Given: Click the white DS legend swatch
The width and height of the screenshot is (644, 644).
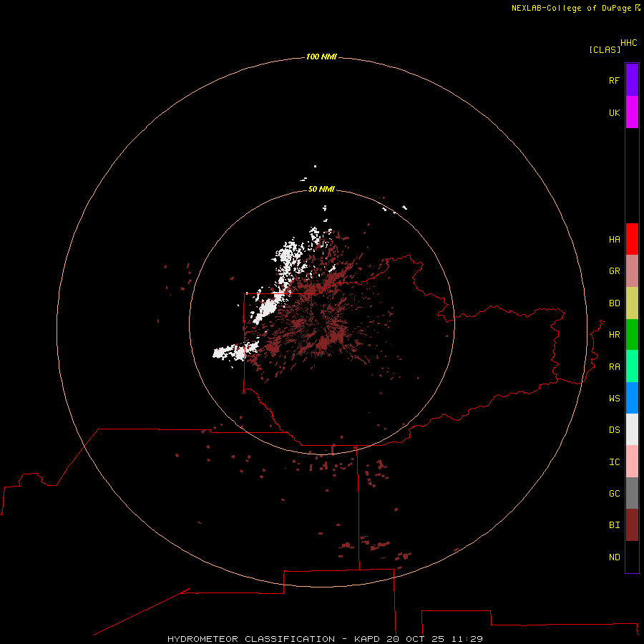Looking at the screenshot, I should click(x=632, y=429).
